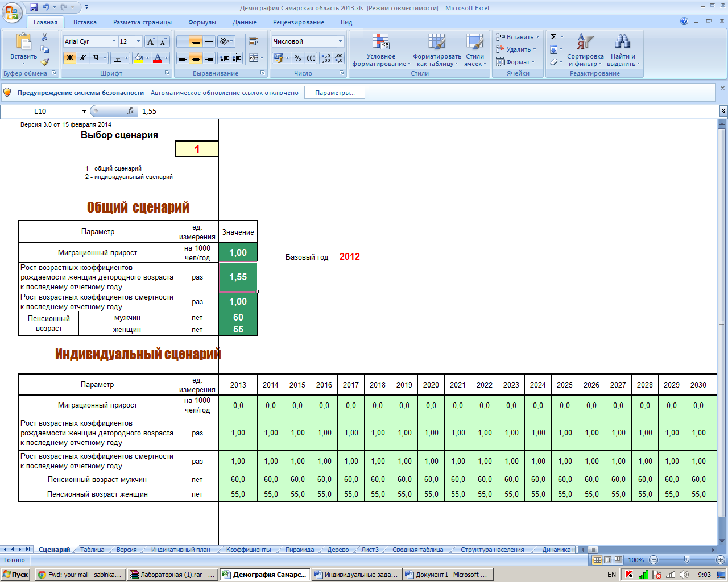Click the Пуск start button
This screenshot has height=582, width=728.
tap(16, 575)
